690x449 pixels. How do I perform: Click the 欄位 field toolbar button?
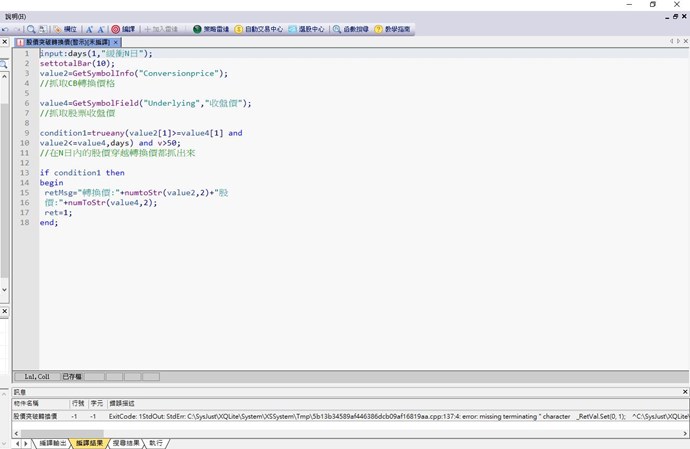[x=65, y=30]
